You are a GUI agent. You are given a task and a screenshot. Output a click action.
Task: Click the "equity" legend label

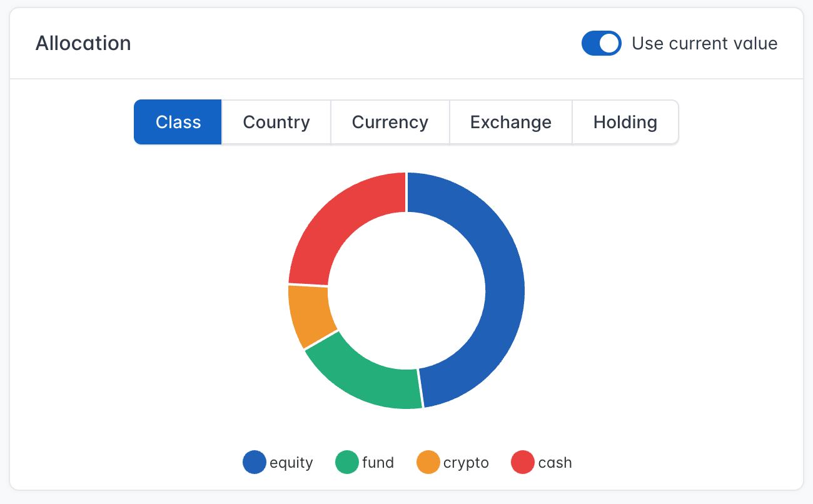tap(291, 463)
